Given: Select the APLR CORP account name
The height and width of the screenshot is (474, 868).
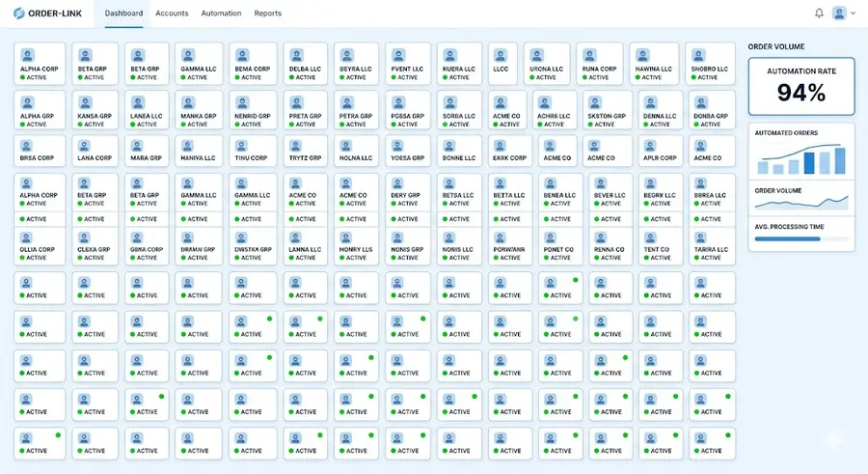Looking at the screenshot, I should (x=660, y=158).
